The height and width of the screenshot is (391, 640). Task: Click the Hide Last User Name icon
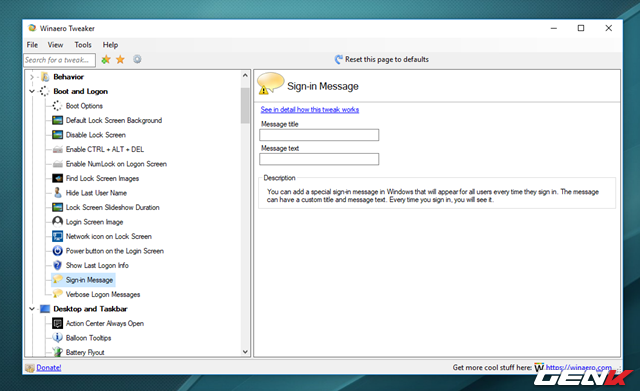(57, 193)
